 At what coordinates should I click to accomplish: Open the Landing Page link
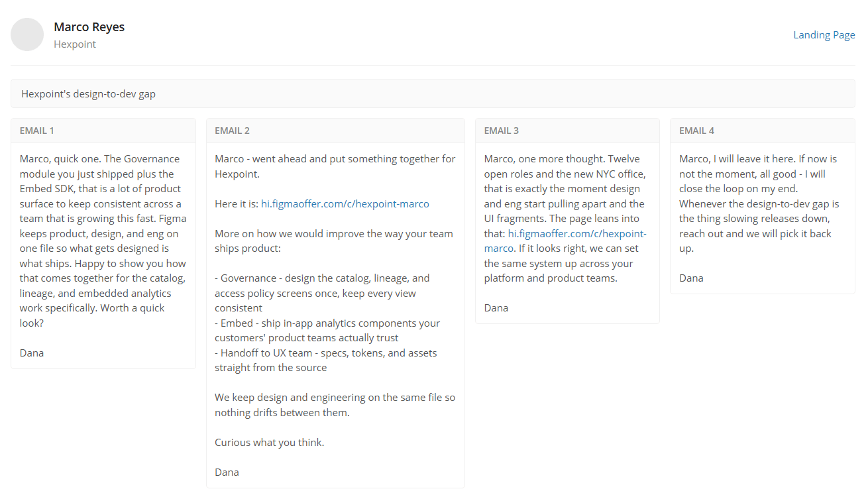pos(824,35)
